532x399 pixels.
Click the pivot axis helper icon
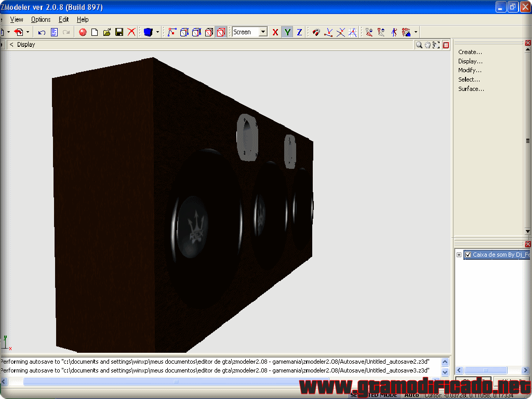[x=328, y=32]
